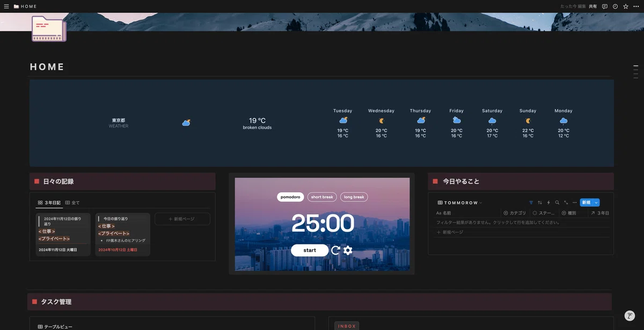Click the 2024年11月12日 火曜日 date text
This screenshot has width=644, height=330.
[57, 250]
